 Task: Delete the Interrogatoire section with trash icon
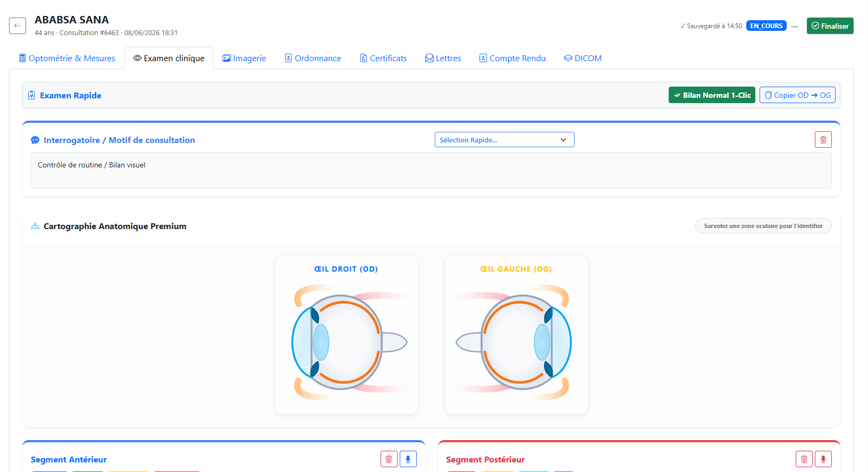(x=823, y=140)
